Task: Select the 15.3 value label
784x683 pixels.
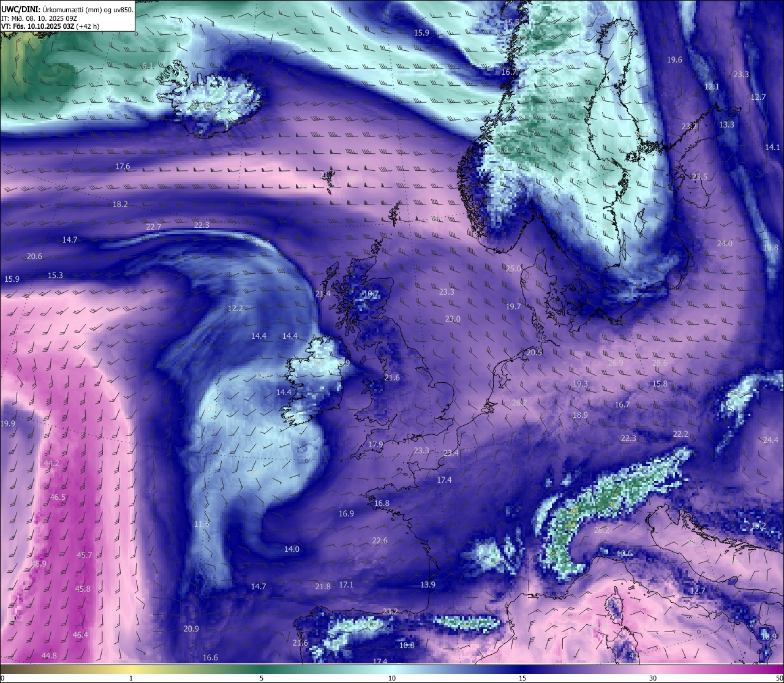Action: [x=55, y=275]
